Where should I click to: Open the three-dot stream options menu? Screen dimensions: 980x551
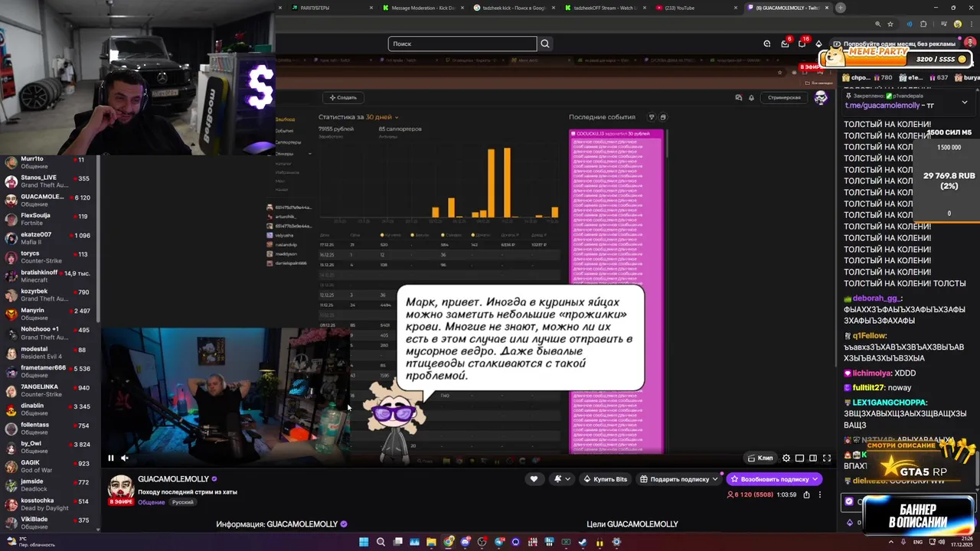point(820,494)
